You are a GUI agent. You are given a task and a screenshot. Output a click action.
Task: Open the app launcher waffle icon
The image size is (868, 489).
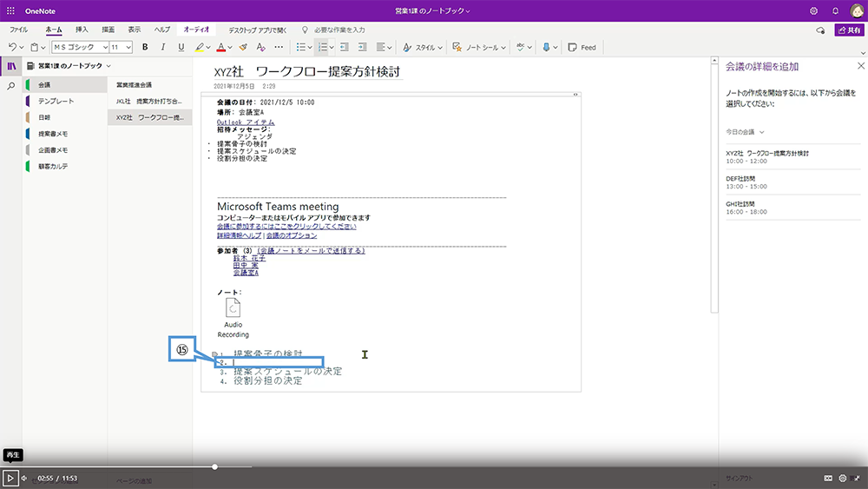(x=10, y=10)
